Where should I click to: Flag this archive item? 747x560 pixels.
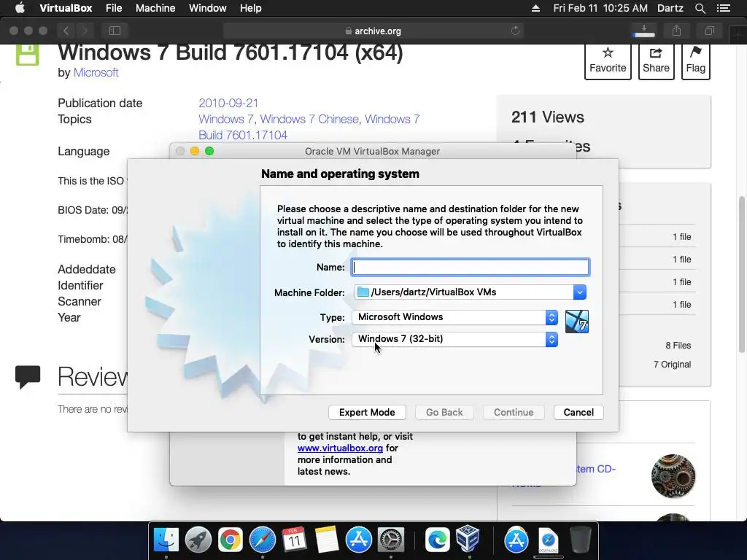[695, 61]
